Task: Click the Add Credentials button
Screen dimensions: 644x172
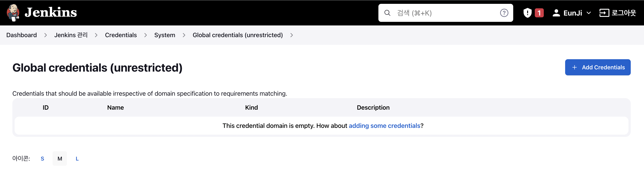Action: pyautogui.click(x=597, y=67)
